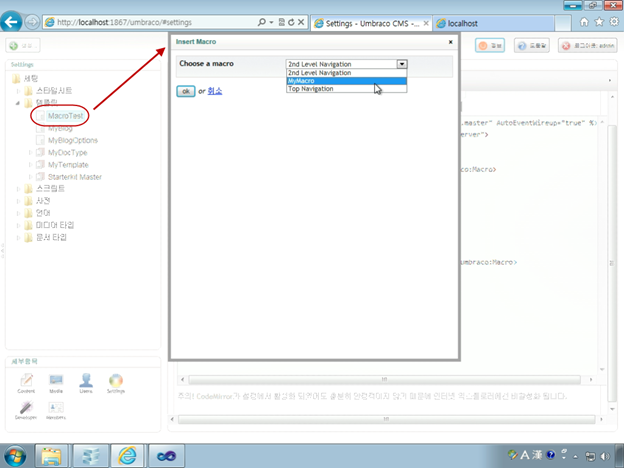Click the page bottom horizontal scrollbar
Viewport: 624px width, 468px height.
tap(386, 419)
